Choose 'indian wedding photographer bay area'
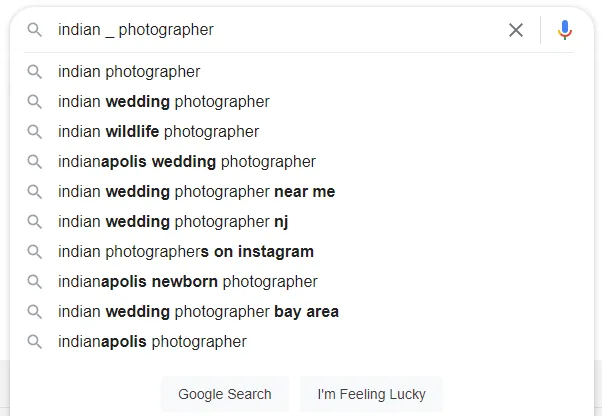Screen dimensions: 602x416 pyautogui.click(x=198, y=312)
